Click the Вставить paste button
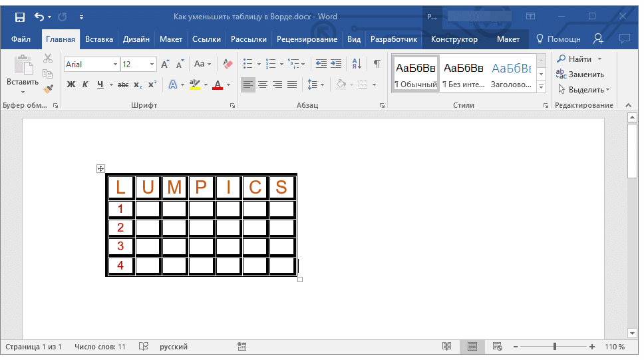This screenshot has height=360, width=644. pyautogui.click(x=23, y=74)
